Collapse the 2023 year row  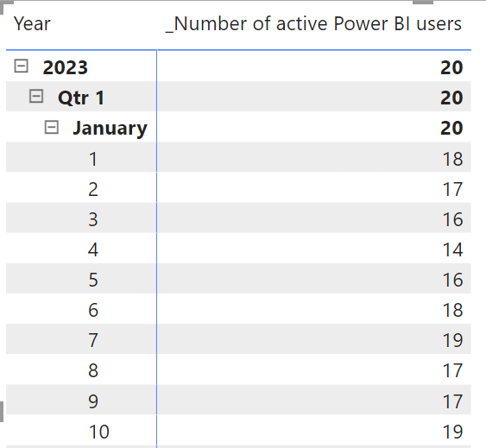point(21,66)
